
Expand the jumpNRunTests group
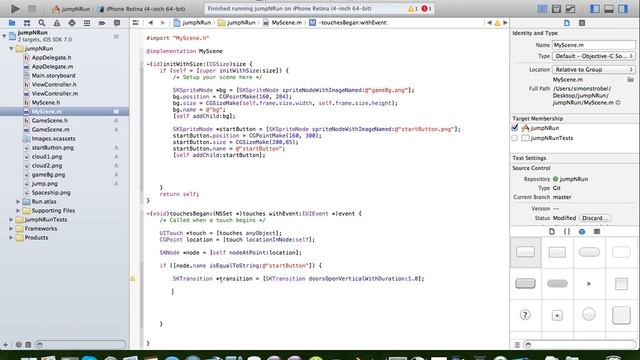[11, 220]
